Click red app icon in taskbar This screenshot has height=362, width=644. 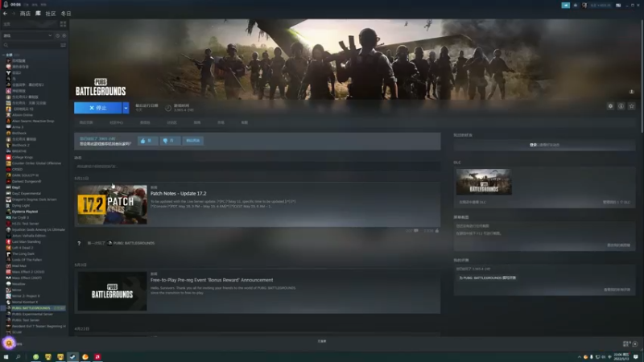pos(97,356)
